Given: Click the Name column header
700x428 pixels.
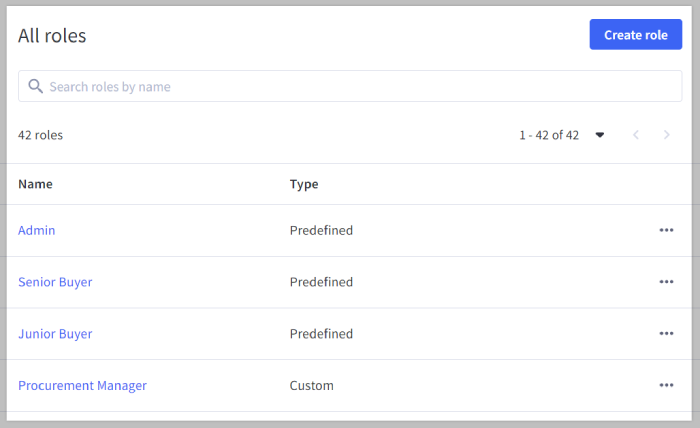Looking at the screenshot, I should [x=36, y=184].
